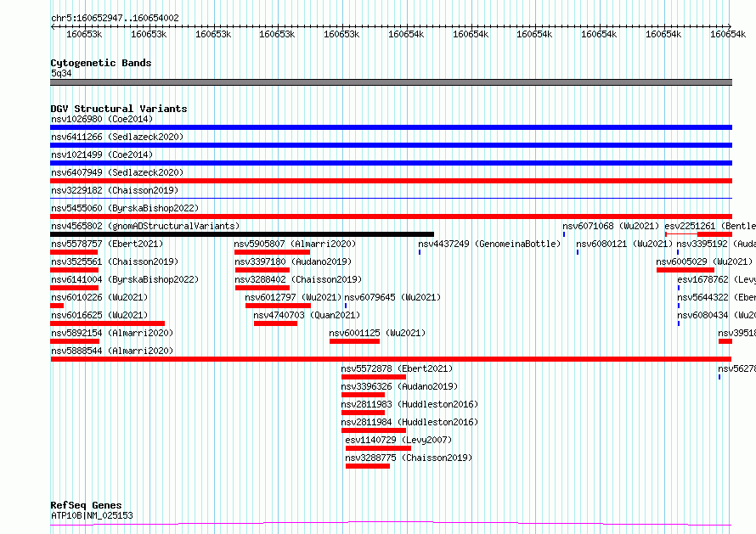This screenshot has height=534, width=756.
Task: Open the nsv2811984 (Huddleston2016) label
Action: pyautogui.click(x=409, y=422)
